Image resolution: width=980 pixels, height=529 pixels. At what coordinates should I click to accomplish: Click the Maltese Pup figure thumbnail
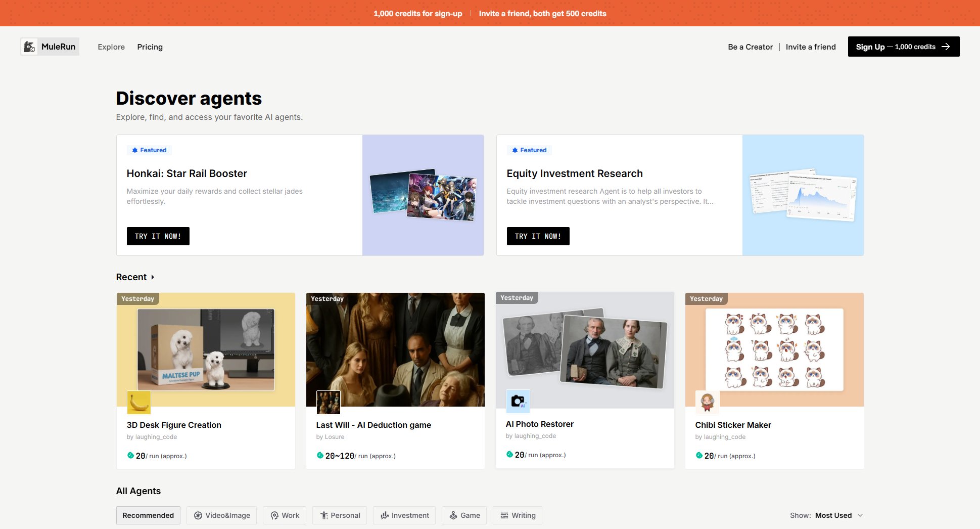pos(206,349)
